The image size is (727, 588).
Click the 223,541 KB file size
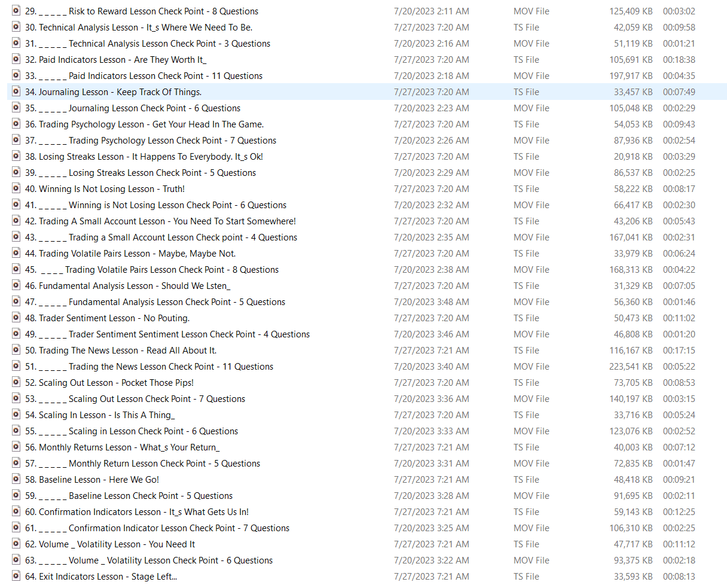(x=631, y=367)
